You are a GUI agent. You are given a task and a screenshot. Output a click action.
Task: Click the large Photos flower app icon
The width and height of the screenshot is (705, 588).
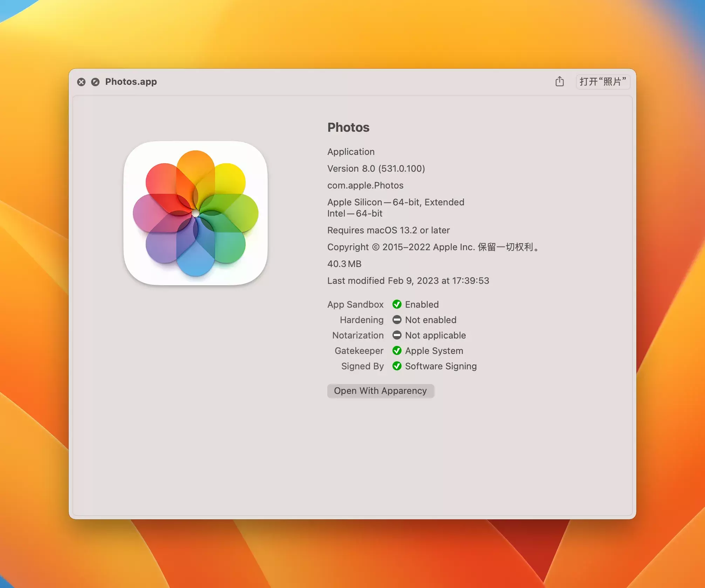click(x=196, y=213)
